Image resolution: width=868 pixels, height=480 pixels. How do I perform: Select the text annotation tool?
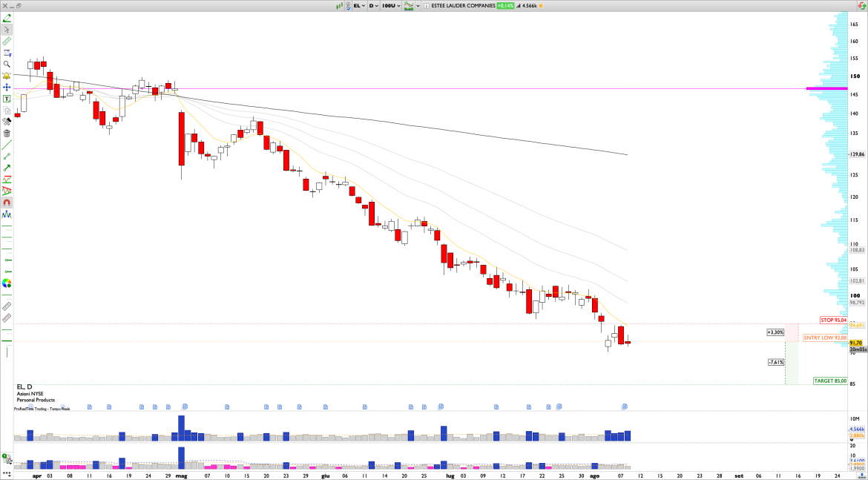click(x=7, y=99)
